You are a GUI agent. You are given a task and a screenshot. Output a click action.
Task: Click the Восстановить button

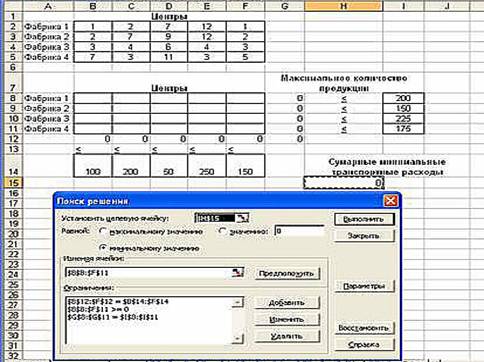[x=364, y=328]
